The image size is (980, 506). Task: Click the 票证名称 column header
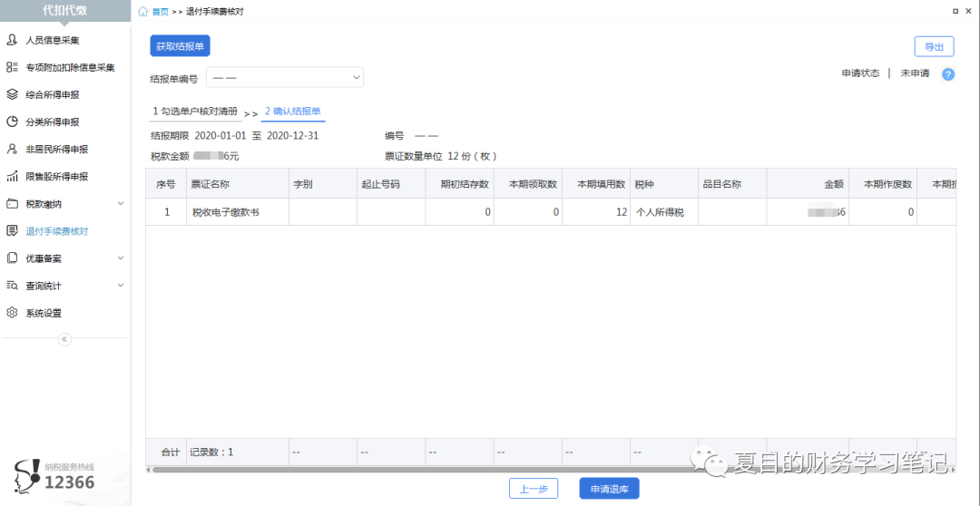click(238, 184)
